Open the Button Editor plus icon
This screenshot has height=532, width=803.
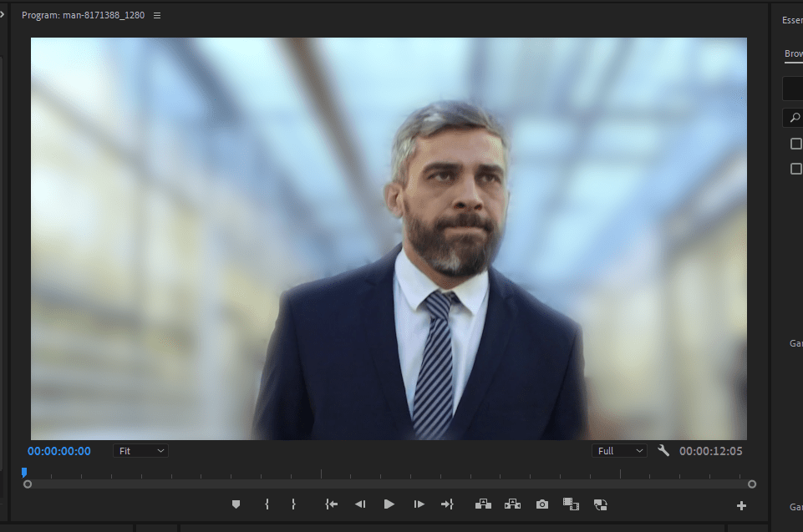click(x=741, y=505)
